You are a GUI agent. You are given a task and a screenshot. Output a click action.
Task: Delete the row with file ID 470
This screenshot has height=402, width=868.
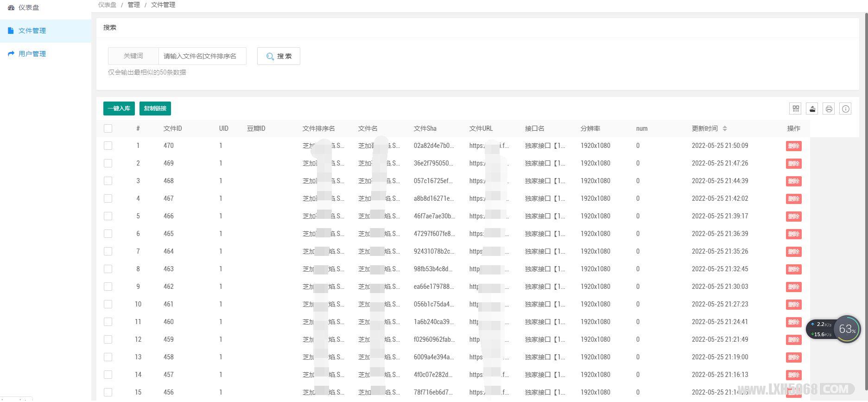[x=794, y=146]
